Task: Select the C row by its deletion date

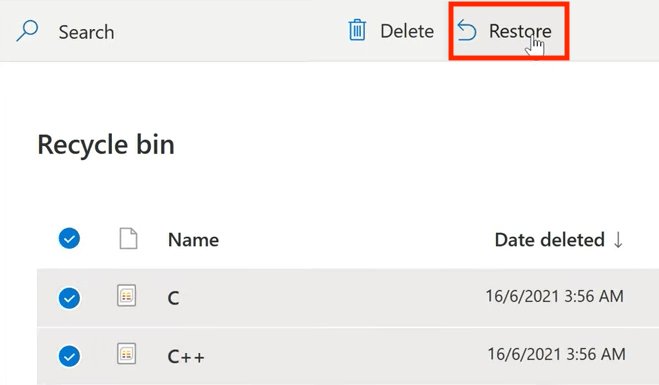Action: [x=555, y=296]
